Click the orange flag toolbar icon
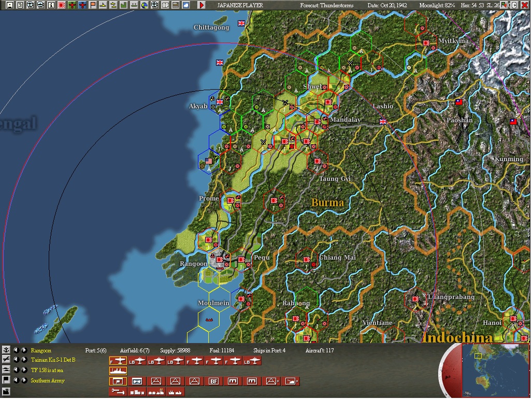Viewport: 532px width, 399px height. pos(93,5)
